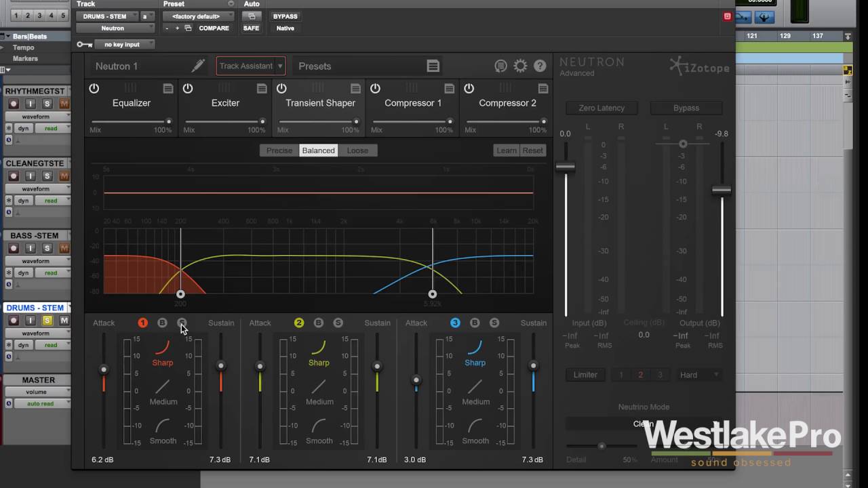Click the plugin header BYPASS button

pyautogui.click(x=285, y=16)
